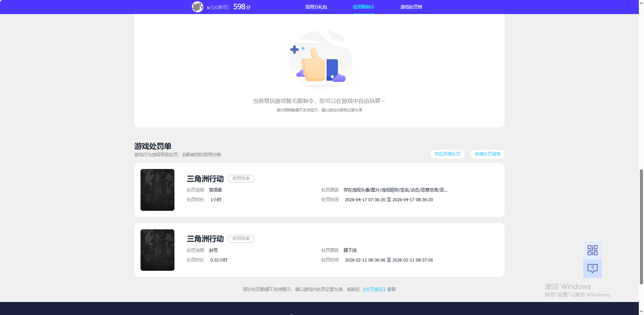Click the scrollbar up arrow
644x315 pixels.
[x=641, y=2]
